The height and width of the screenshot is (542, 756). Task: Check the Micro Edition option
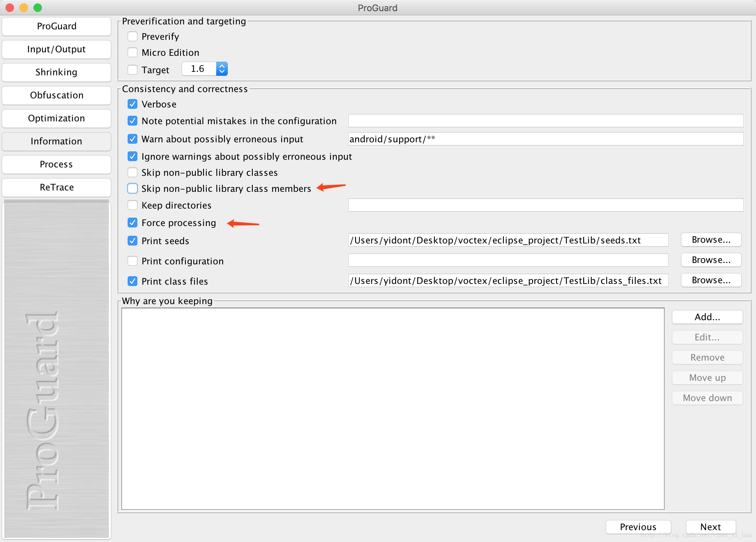click(x=133, y=52)
